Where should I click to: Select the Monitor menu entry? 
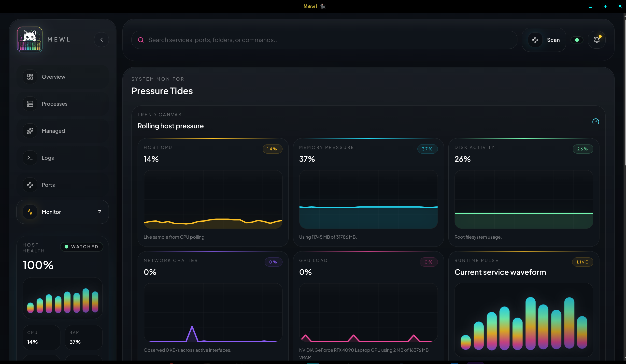point(51,212)
